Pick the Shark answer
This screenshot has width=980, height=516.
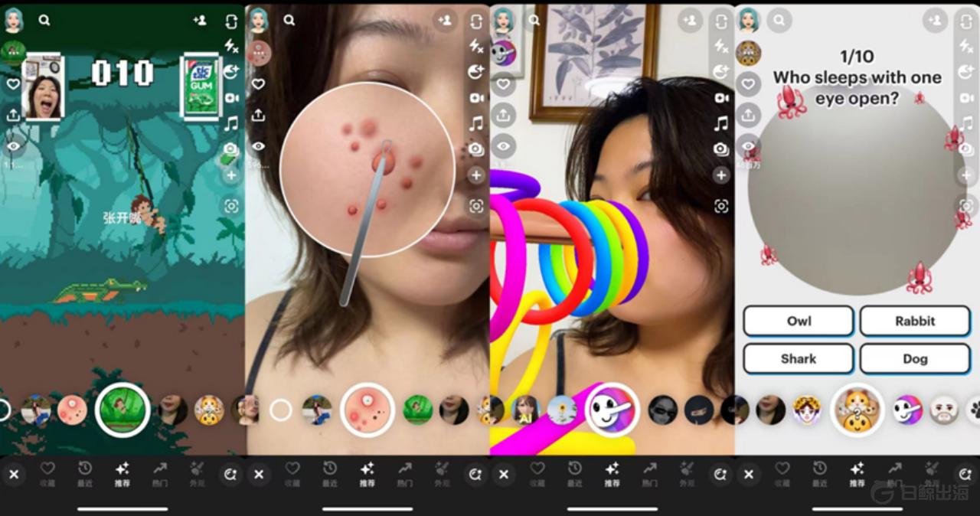[799, 359]
